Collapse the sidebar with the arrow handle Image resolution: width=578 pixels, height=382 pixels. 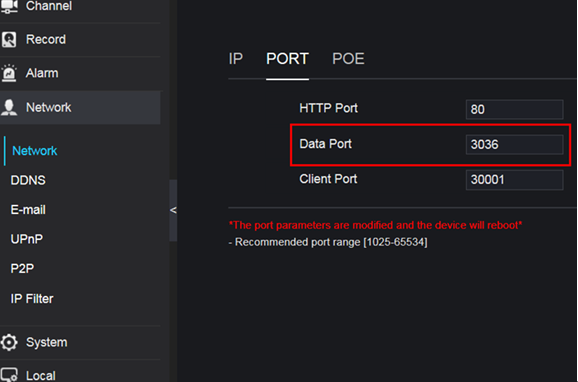tap(173, 210)
